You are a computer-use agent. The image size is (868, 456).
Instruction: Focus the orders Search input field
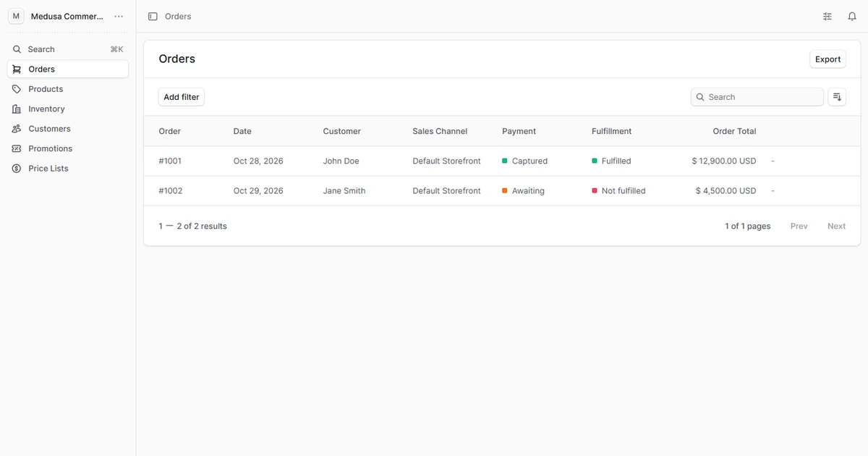(x=757, y=97)
